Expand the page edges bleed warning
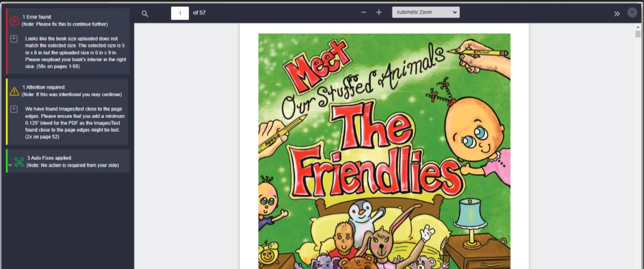Viewport: 644px width, 269px height. pyautogui.click(x=14, y=109)
